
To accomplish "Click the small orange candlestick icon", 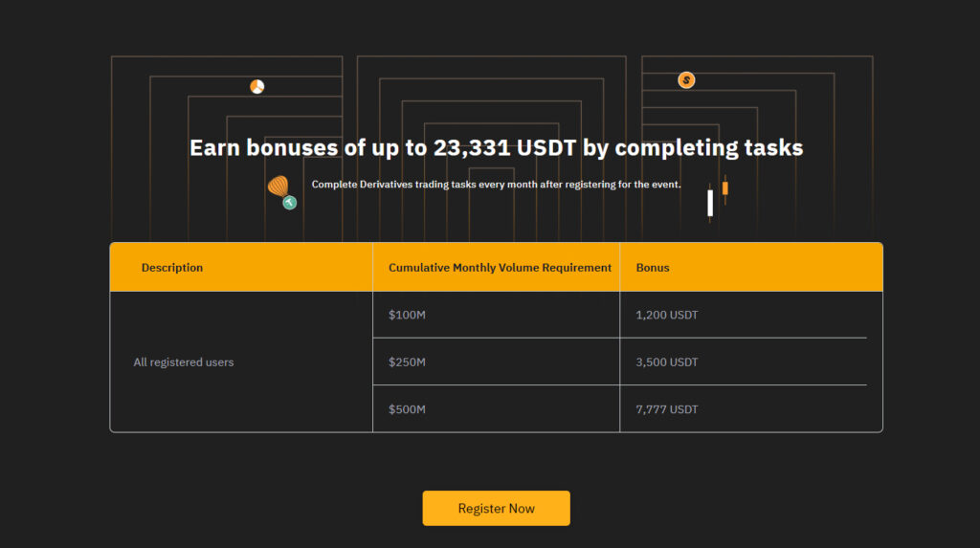I will click(x=725, y=188).
